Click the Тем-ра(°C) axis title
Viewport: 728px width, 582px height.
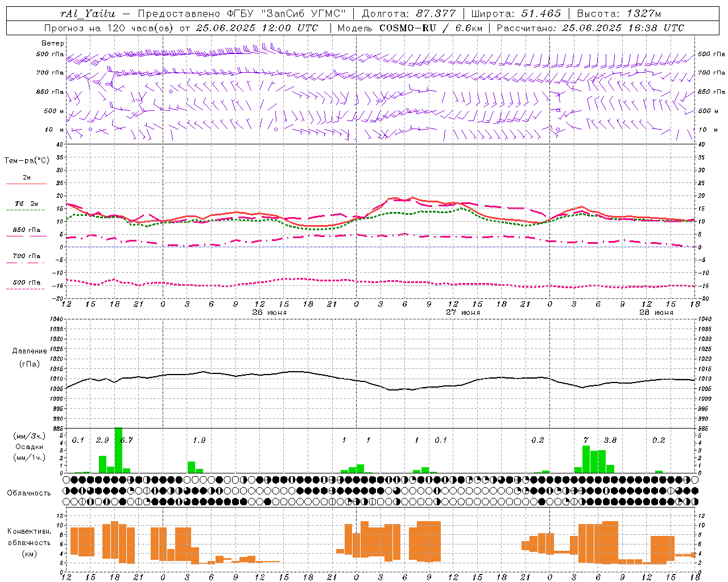click(27, 161)
